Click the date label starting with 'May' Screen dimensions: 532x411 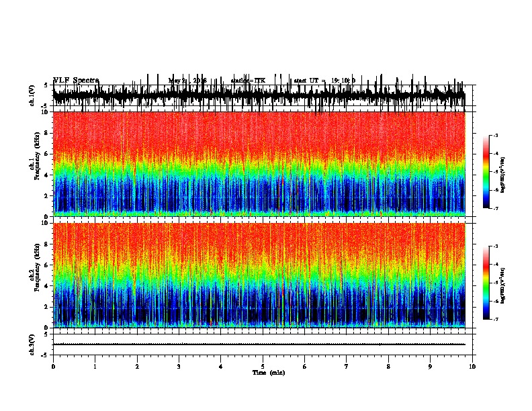coord(187,81)
